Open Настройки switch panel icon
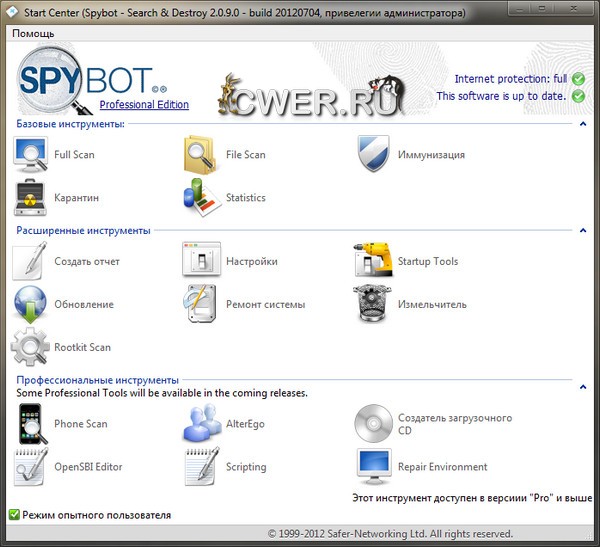 click(202, 259)
